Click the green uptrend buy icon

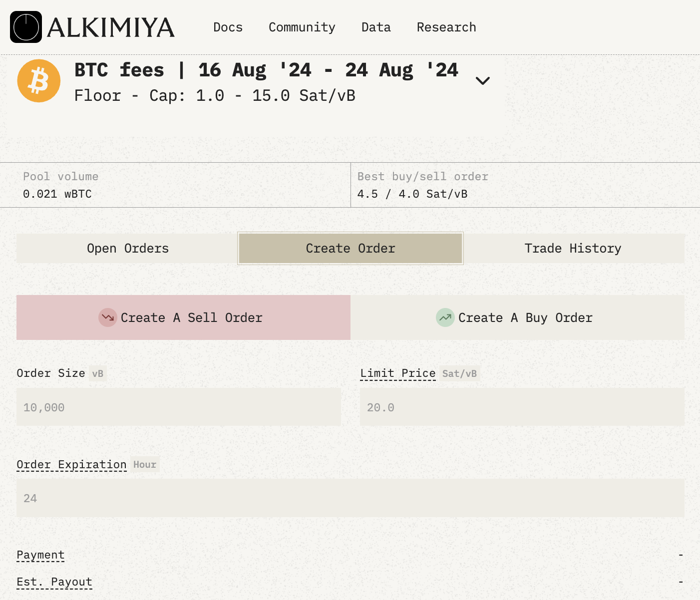pyautogui.click(x=445, y=317)
